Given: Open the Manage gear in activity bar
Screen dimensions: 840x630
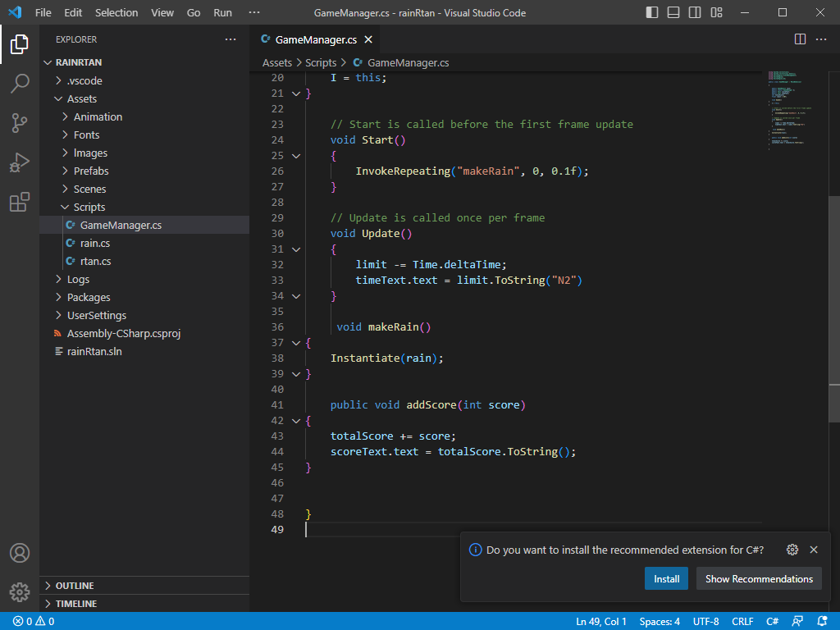Looking at the screenshot, I should pyautogui.click(x=20, y=592).
